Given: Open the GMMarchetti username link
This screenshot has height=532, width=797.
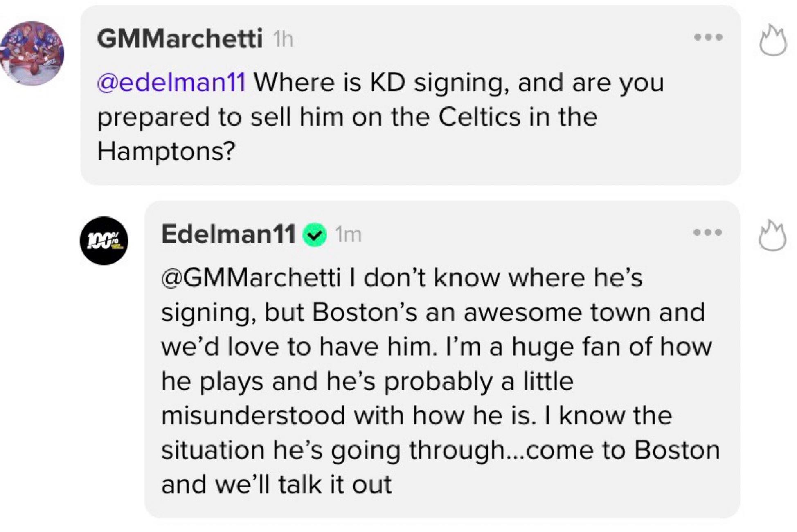Looking at the screenshot, I should [x=180, y=39].
